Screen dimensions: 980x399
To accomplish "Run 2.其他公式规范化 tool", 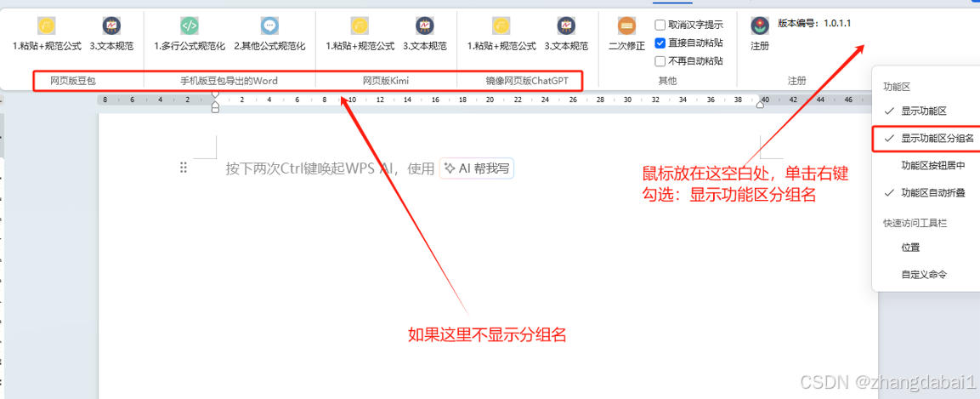I will (x=269, y=34).
